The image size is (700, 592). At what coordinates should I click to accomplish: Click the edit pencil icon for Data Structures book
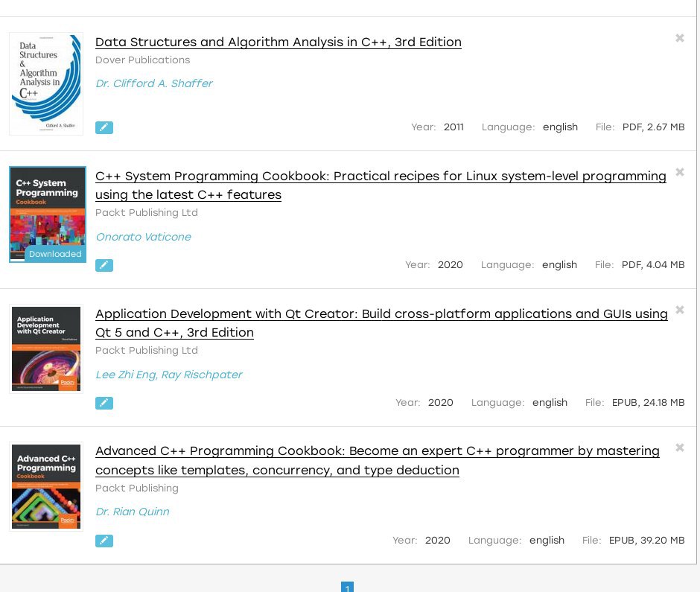104,127
